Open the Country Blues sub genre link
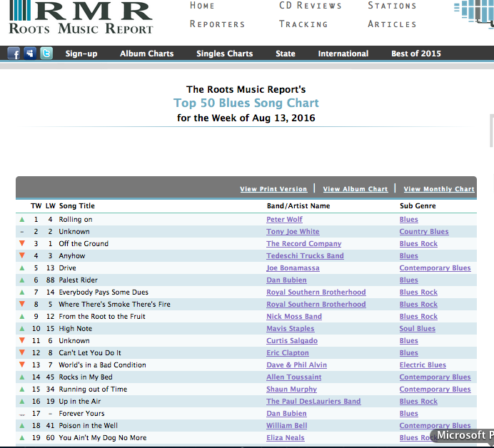This screenshot has width=494, height=448. [x=424, y=232]
